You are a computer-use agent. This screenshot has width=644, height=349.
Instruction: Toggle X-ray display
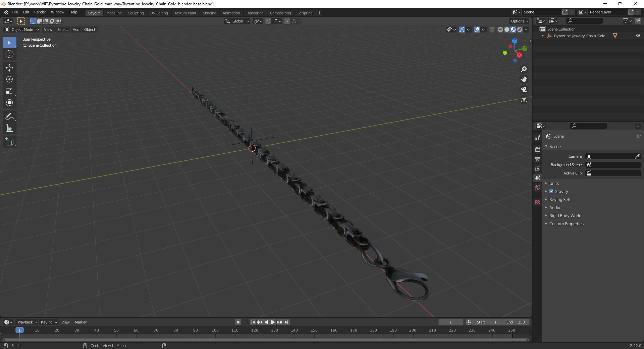pyautogui.click(x=492, y=30)
